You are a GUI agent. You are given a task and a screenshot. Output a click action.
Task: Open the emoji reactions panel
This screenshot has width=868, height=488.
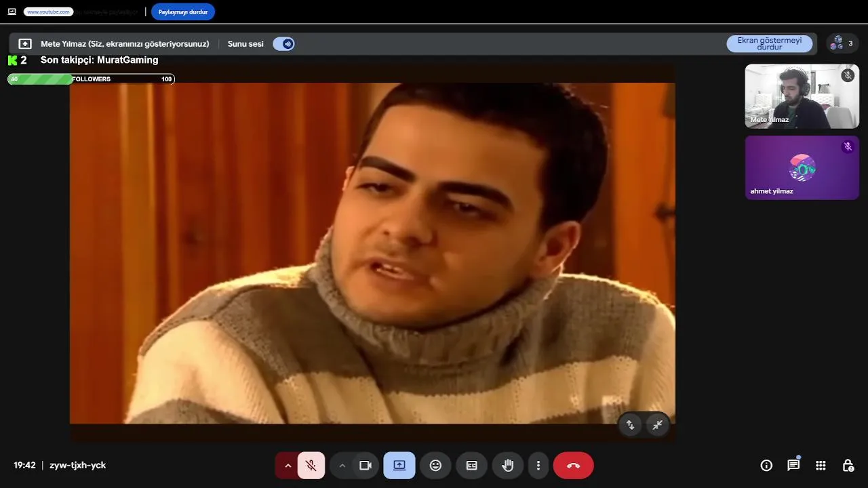[435, 466]
